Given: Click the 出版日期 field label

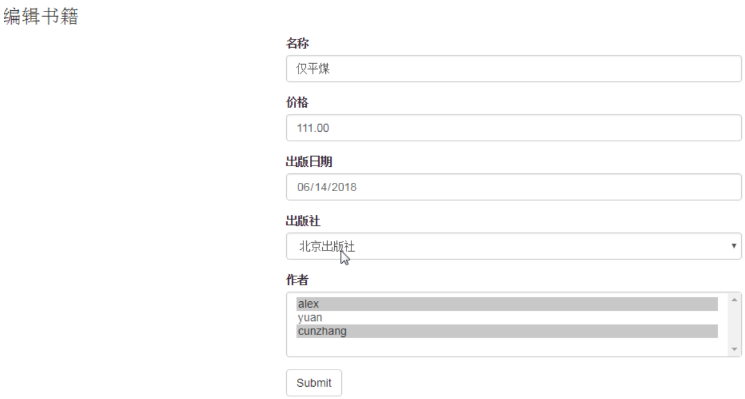Looking at the screenshot, I should point(309,162).
